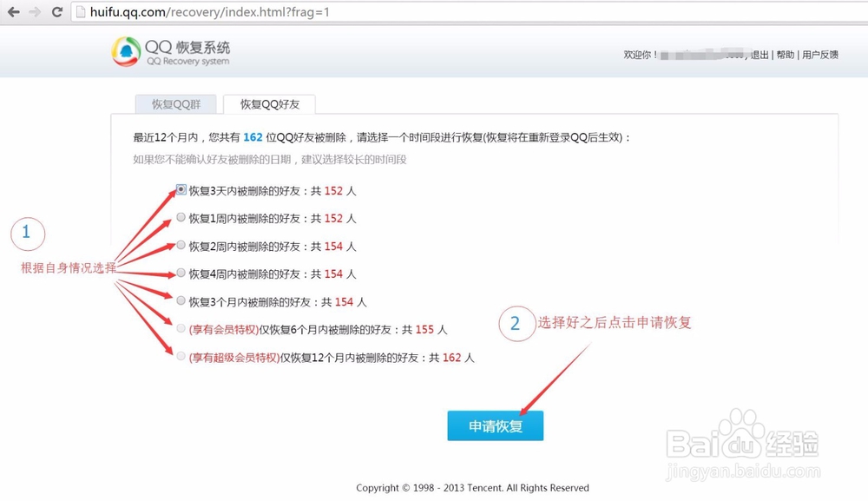This screenshot has height=501, width=868.
Task: Open the 用户反馈 feedback link
Action: (820, 55)
